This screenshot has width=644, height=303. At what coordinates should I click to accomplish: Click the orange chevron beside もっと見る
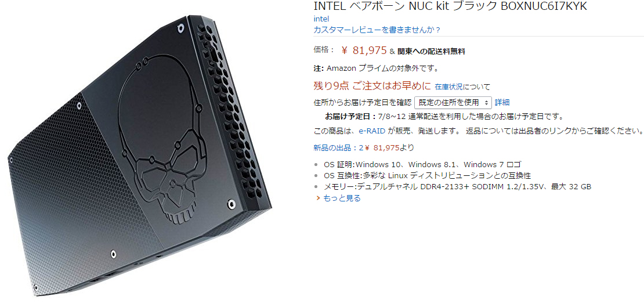click(x=317, y=199)
